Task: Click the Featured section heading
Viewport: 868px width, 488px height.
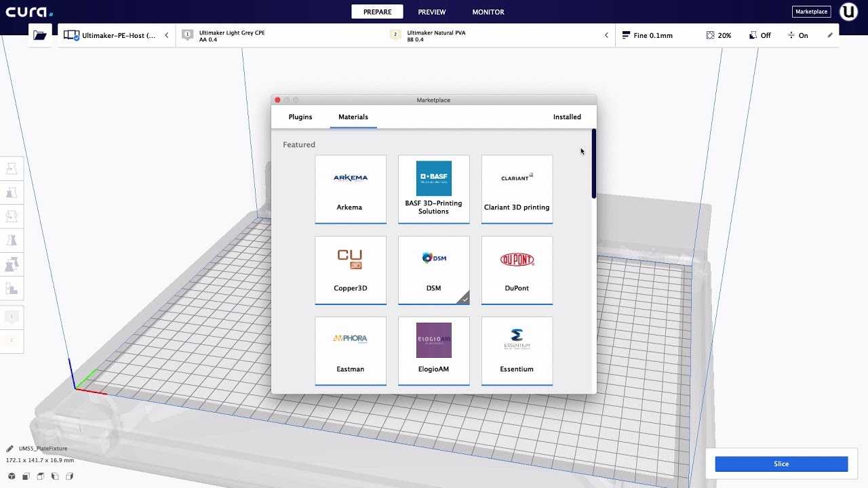Action: (x=299, y=144)
